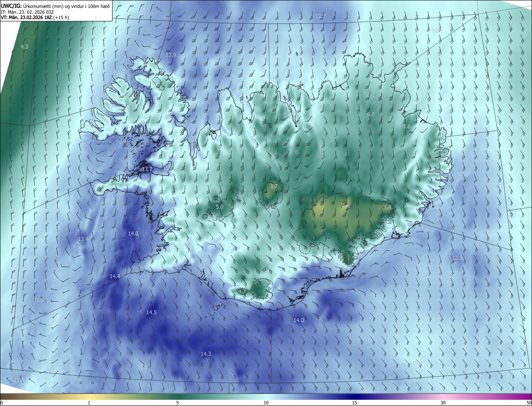Image resolution: width=532 pixels, height=406 pixels.
Task: Click the 14.3 value label in the southern sea
Action: pos(206,354)
